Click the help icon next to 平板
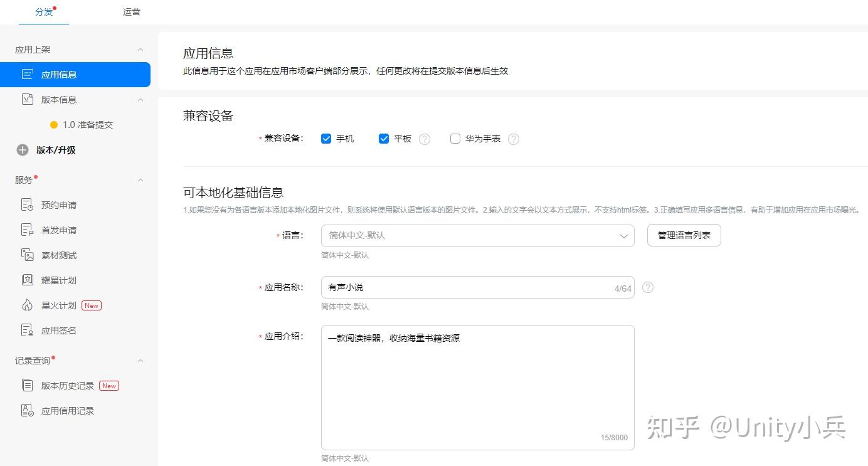 [425, 139]
